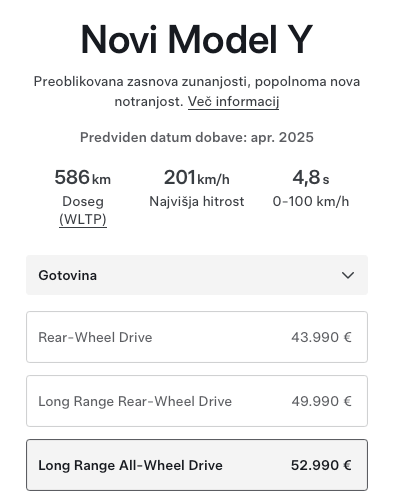Click the Preoblikovana zasnova zunanjosti description text

point(197,92)
